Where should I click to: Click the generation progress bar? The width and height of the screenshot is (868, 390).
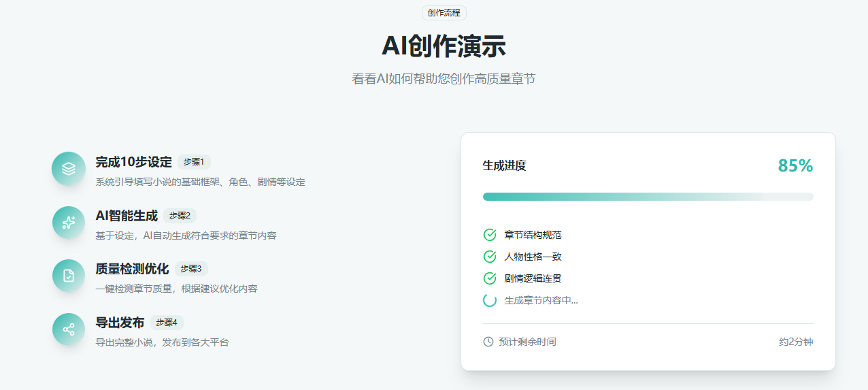(648, 197)
